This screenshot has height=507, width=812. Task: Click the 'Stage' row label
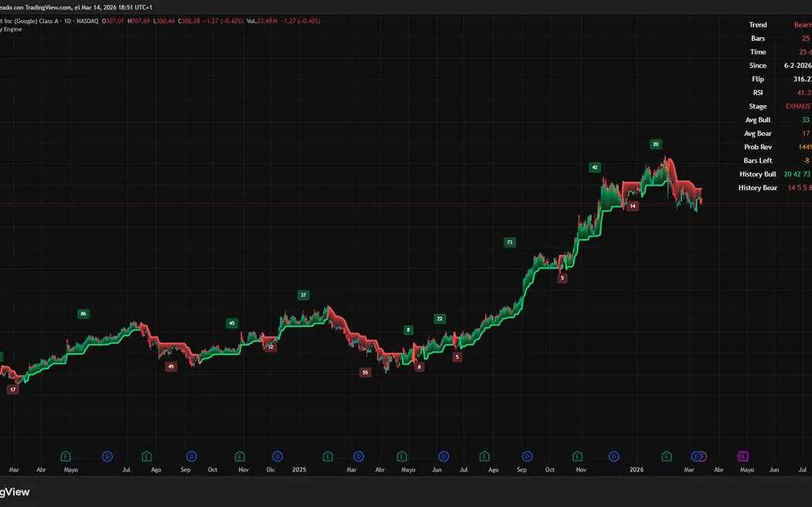click(x=758, y=106)
